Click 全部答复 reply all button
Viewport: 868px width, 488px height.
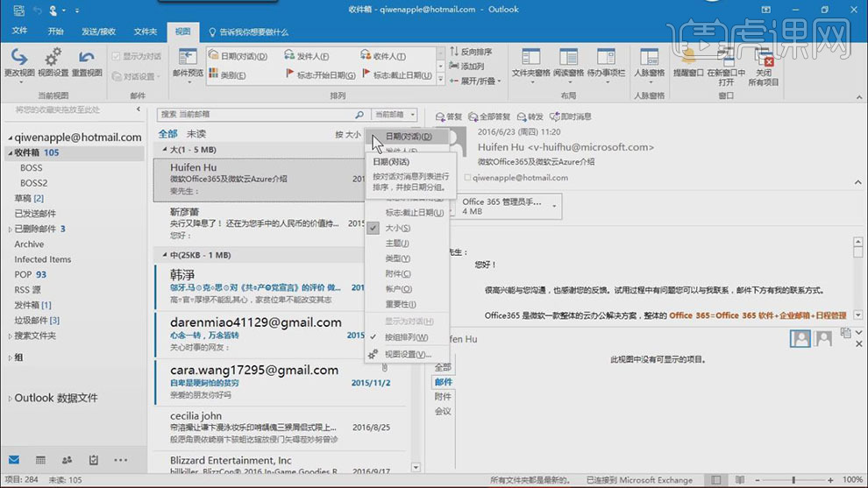tap(489, 117)
